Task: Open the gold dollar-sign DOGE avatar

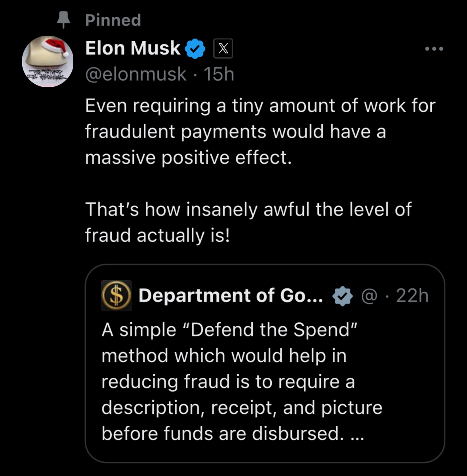Action: [x=116, y=296]
